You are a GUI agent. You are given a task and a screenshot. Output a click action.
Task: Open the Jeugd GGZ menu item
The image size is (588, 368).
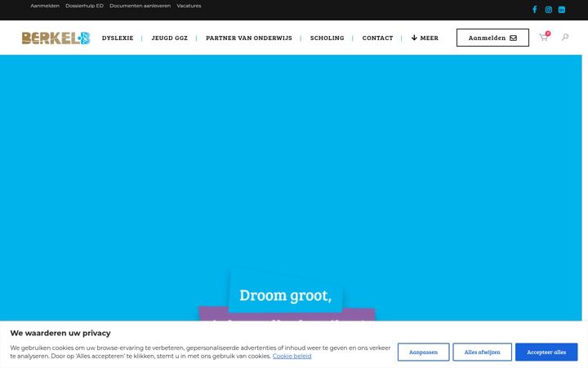click(170, 38)
